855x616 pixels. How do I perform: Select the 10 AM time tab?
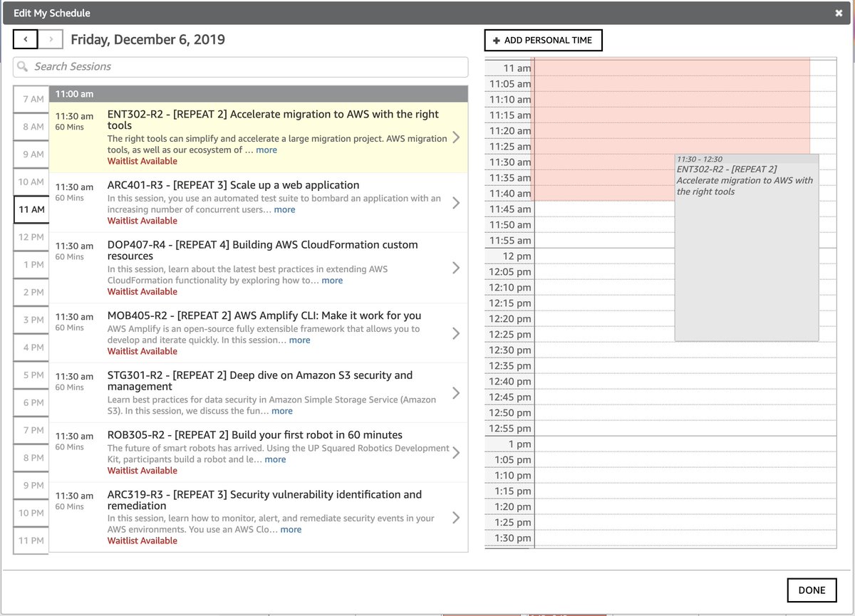point(31,182)
